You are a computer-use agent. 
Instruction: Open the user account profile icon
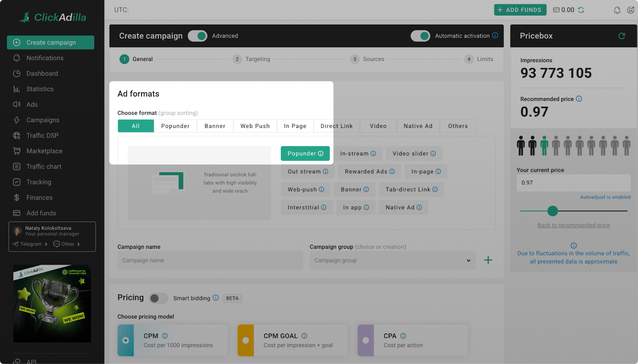630,10
